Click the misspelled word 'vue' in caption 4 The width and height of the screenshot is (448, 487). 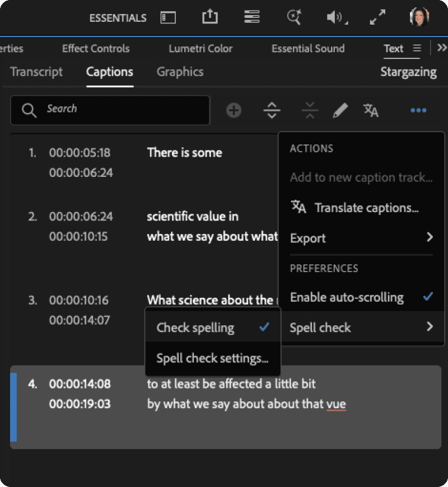point(336,404)
